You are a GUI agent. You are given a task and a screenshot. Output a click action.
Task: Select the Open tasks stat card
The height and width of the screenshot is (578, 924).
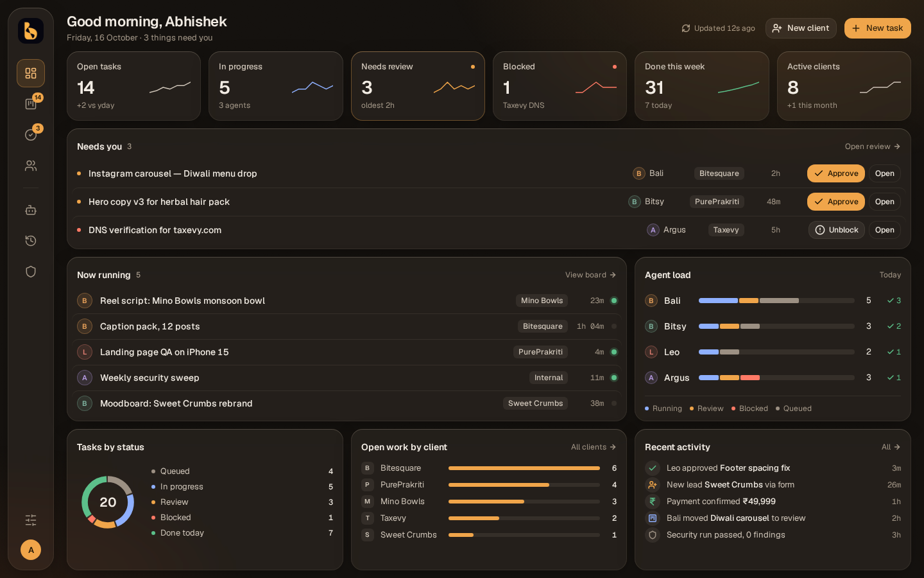133,86
